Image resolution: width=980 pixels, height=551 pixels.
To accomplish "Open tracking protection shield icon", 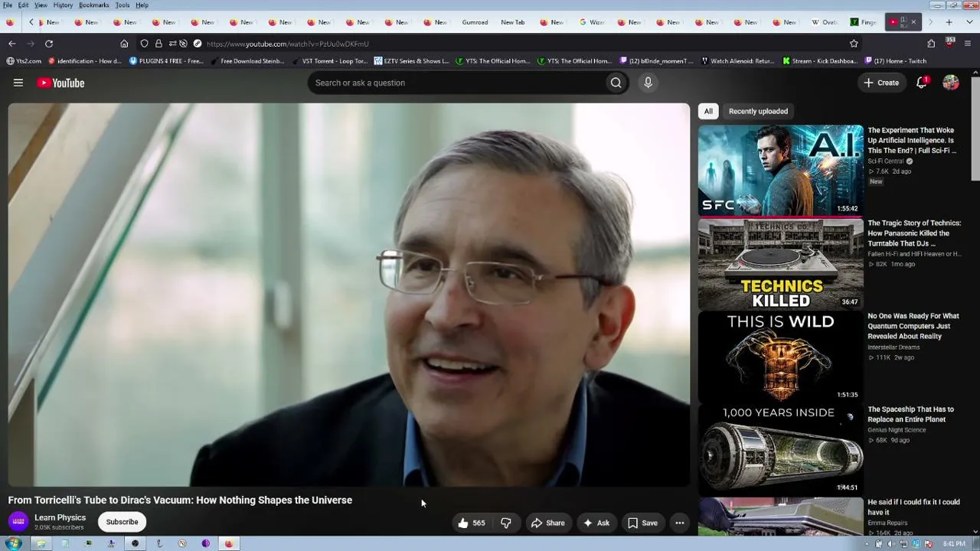I will 144,44.
